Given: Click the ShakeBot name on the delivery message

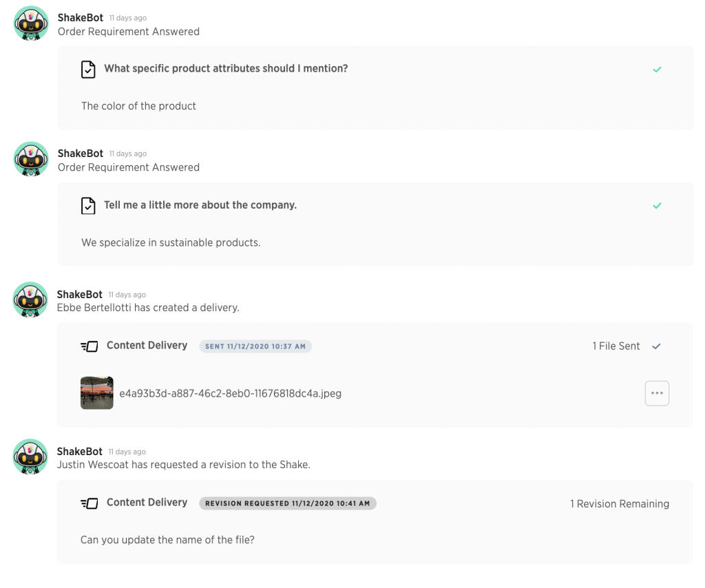Looking at the screenshot, I should tap(80, 295).
